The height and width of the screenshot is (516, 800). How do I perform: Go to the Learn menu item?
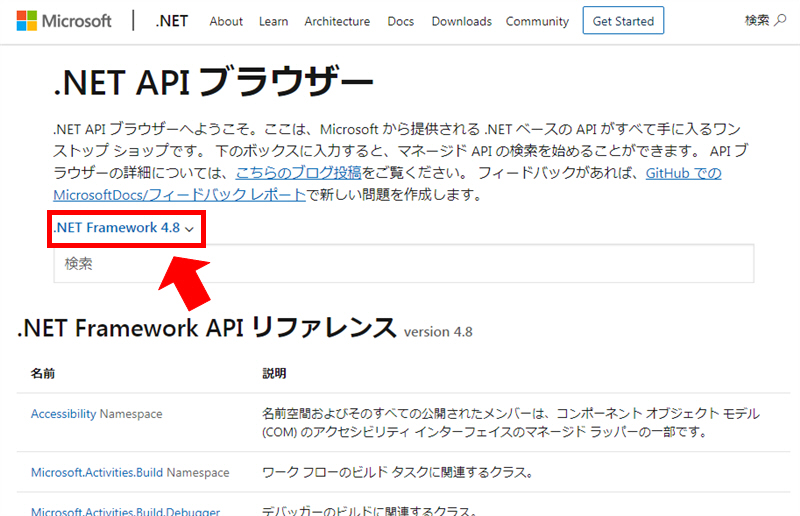[273, 21]
